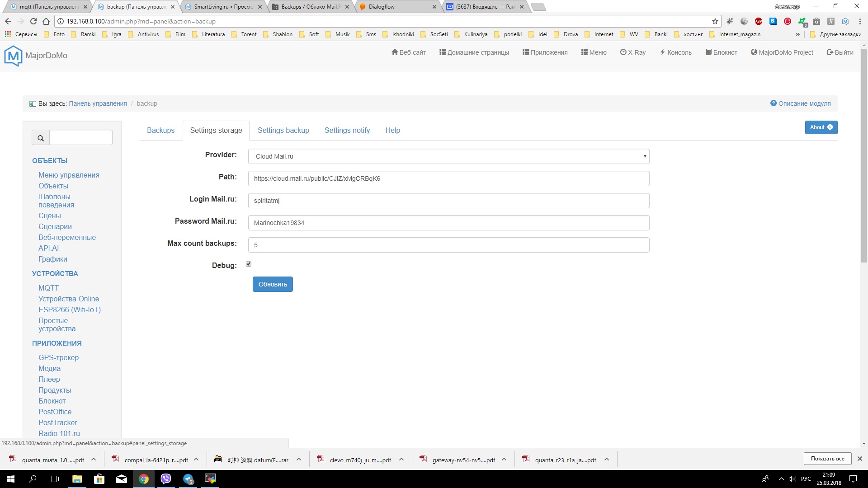Check the Debug option toggle
Screen dimensions: 868x488
248,264
